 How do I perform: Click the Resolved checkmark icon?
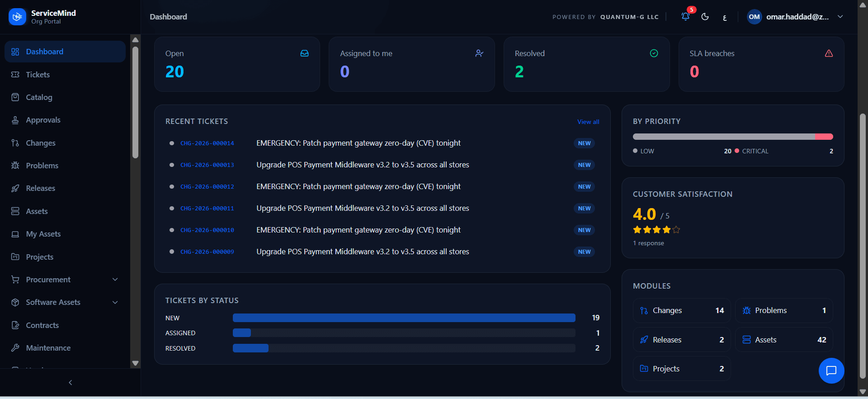654,53
